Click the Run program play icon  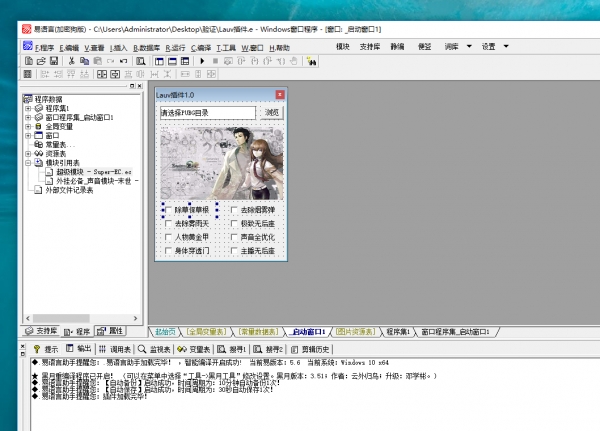tap(202, 61)
